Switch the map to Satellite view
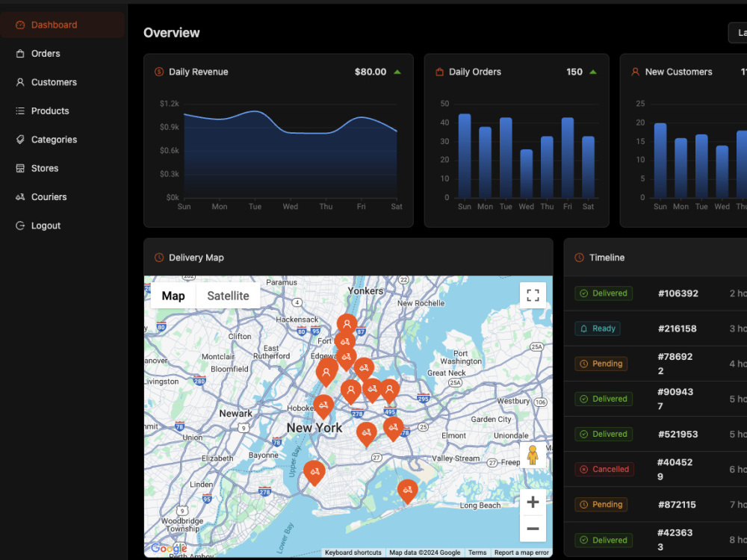 point(228,296)
